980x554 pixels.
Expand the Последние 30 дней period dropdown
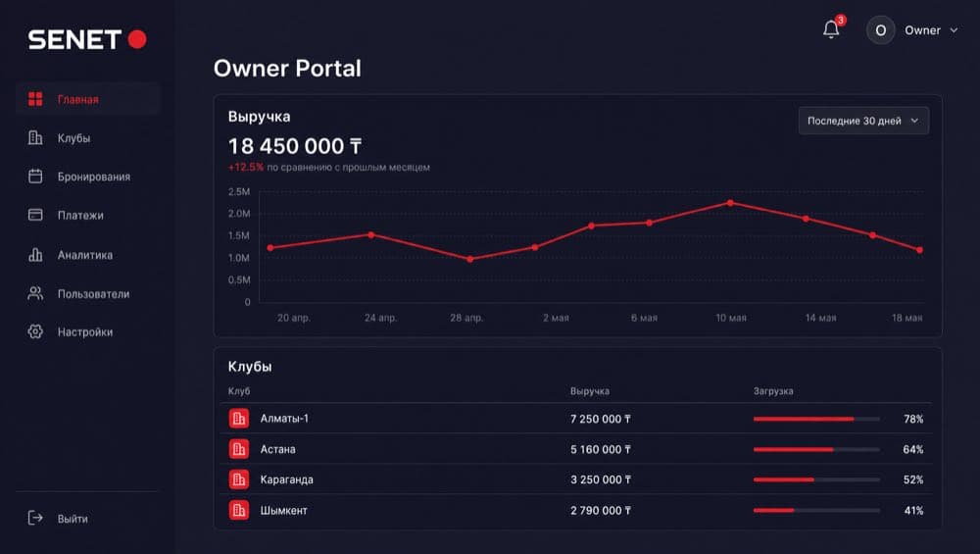pyautogui.click(x=863, y=121)
